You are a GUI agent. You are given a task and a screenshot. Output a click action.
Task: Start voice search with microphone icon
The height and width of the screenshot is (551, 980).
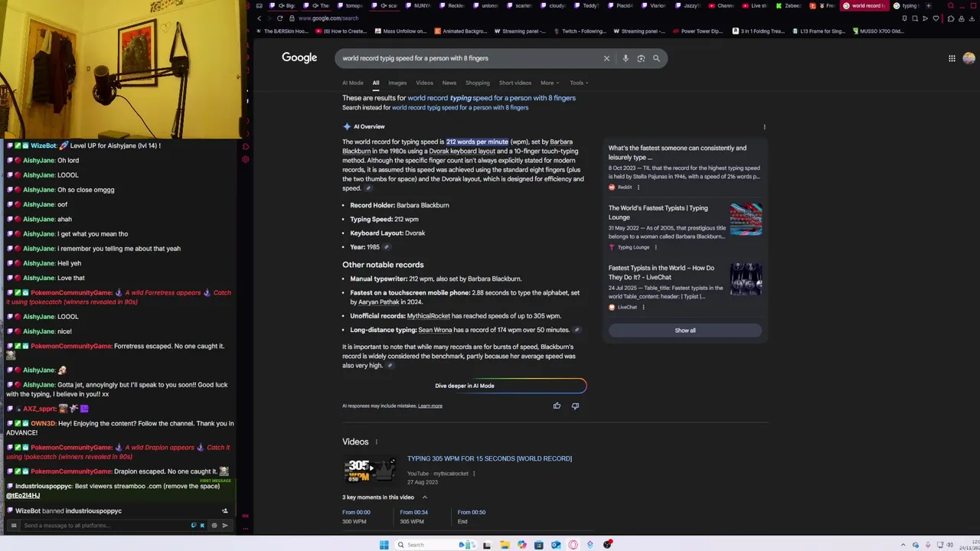pyautogui.click(x=626, y=58)
